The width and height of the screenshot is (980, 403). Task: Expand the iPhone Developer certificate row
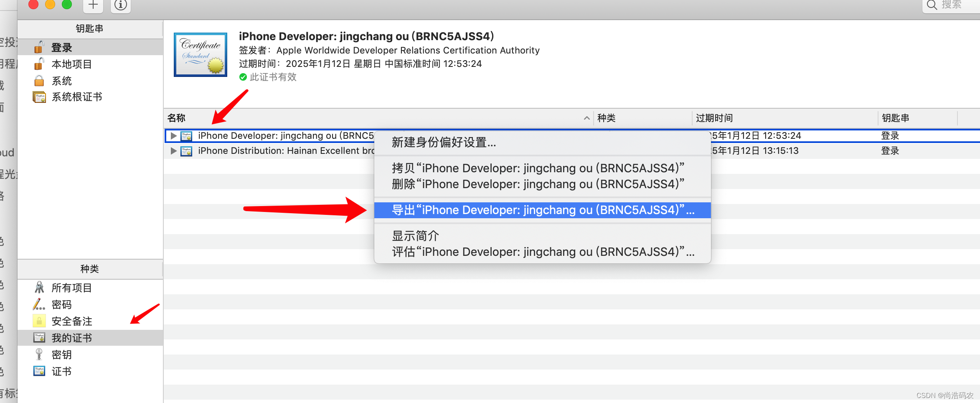(x=173, y=135)
